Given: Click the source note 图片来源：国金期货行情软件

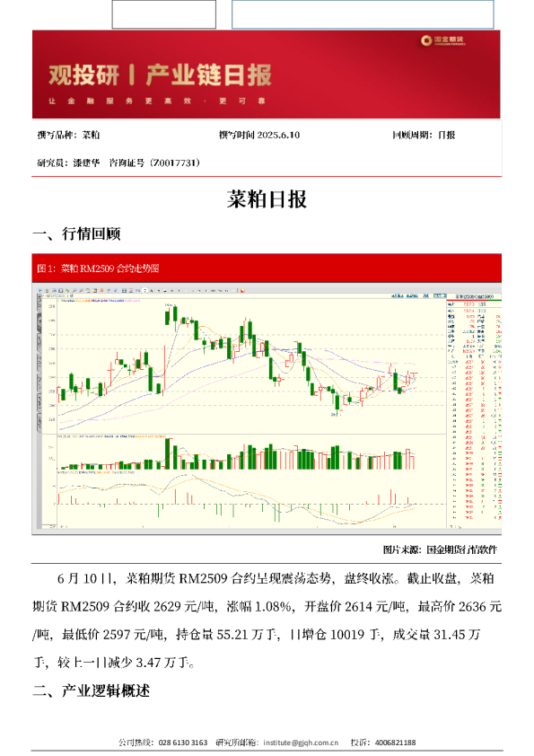Looking at the screenshot, I should [x=440, y=549].
